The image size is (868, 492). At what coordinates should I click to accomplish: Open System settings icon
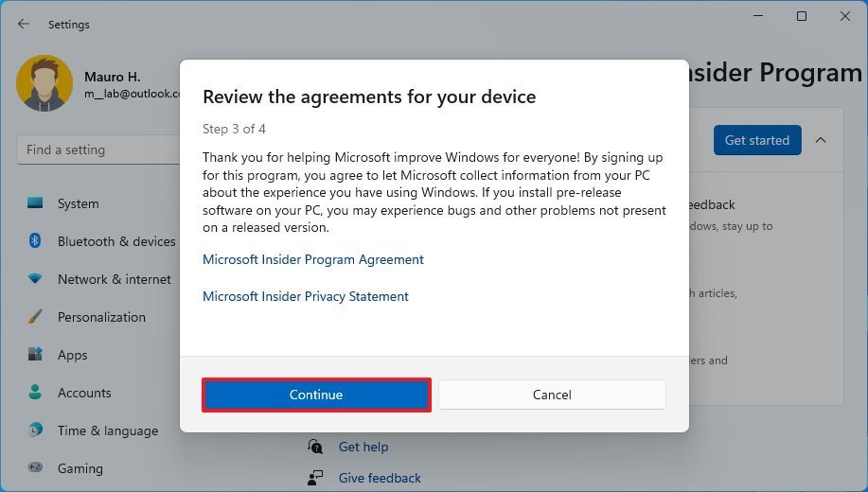point(35,203)
